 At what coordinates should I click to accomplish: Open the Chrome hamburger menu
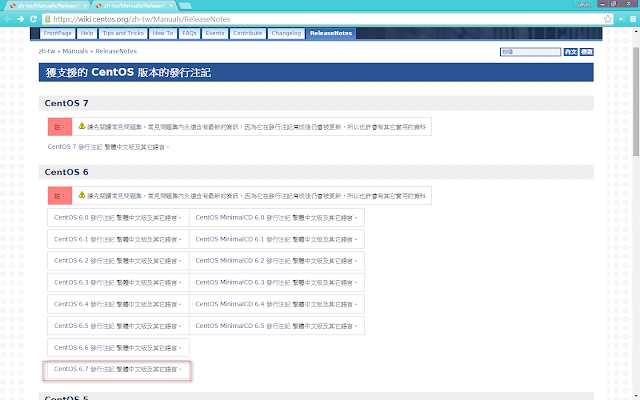coord(633,19)
